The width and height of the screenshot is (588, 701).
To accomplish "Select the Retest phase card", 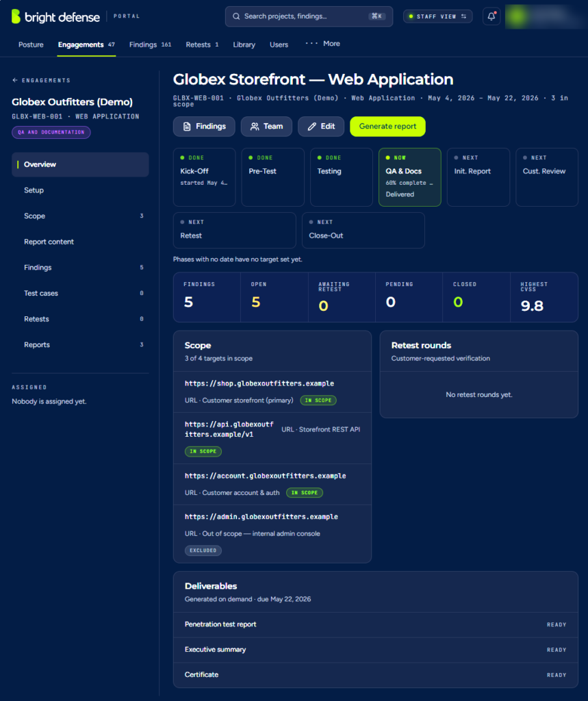I will click(x=235, y=230).
